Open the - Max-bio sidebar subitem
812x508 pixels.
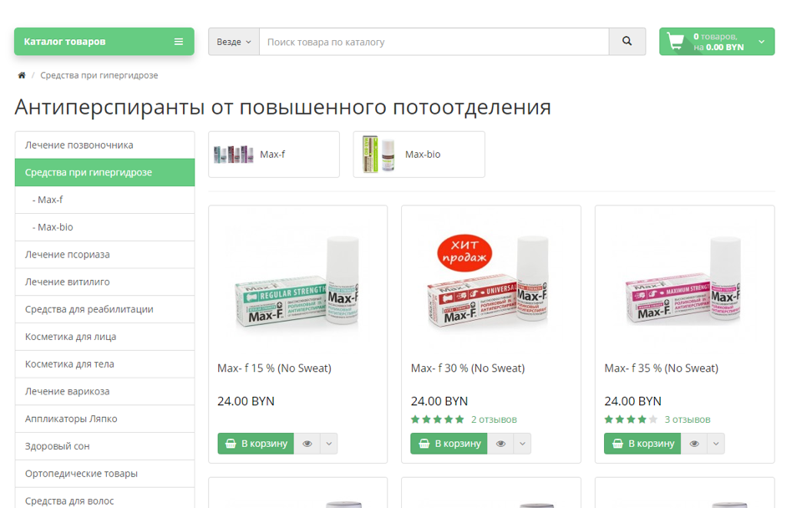coord(104,227)
